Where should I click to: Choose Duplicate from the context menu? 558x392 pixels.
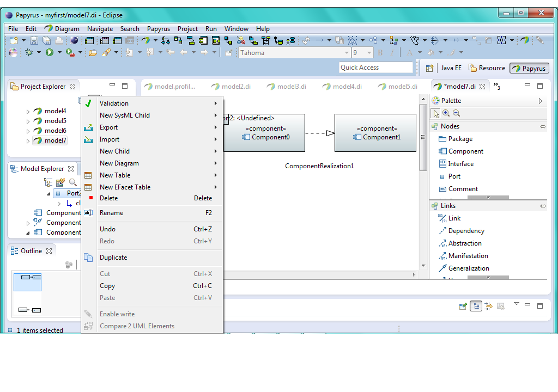[x=153, y=258]
